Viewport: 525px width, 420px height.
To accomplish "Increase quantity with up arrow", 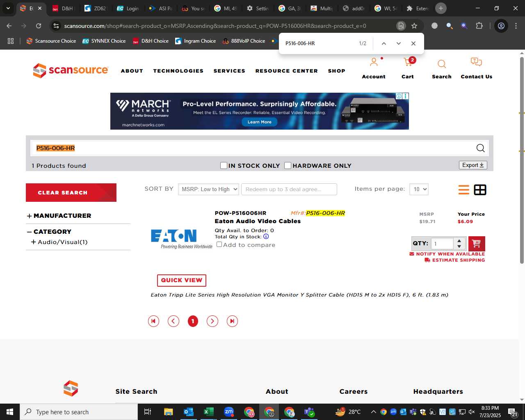I will (x=459, y=240).
